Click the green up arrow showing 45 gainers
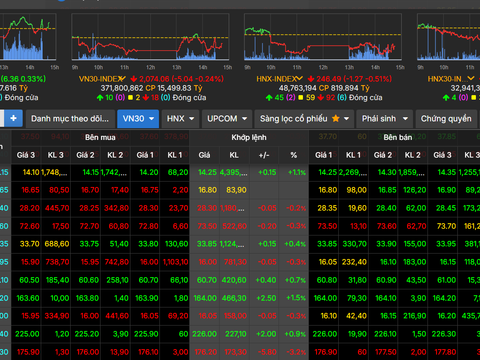Screen dimensions: 480x360 click(269, 98)
